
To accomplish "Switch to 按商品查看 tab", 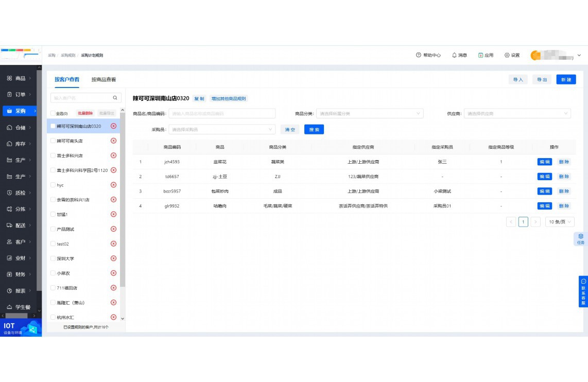I will tap(103, 80).
